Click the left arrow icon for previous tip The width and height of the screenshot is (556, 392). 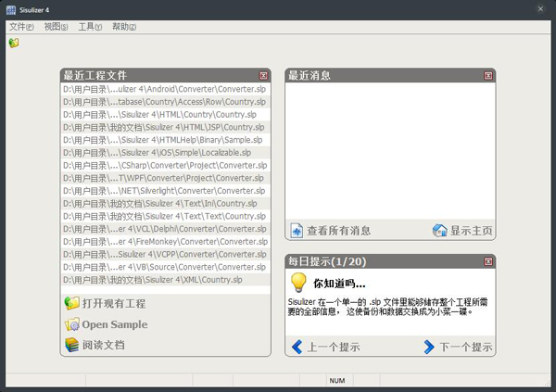pos(297,347)
